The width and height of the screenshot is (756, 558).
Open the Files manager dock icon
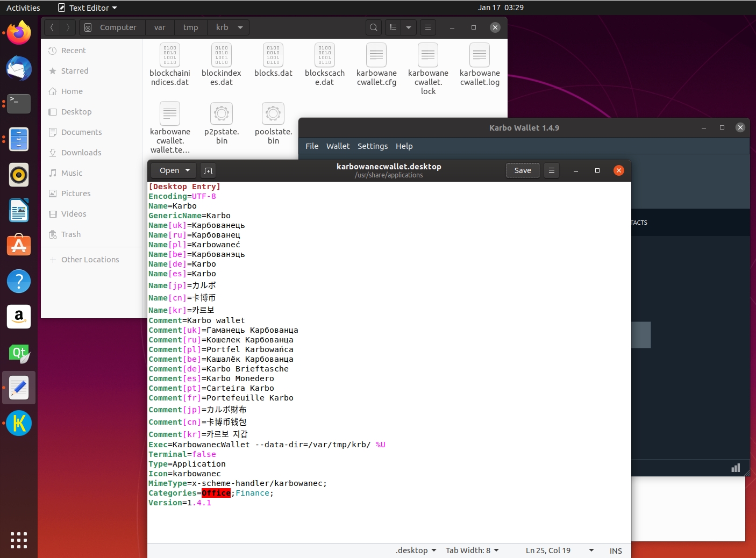pyautogui.click(x=19, y=139)
